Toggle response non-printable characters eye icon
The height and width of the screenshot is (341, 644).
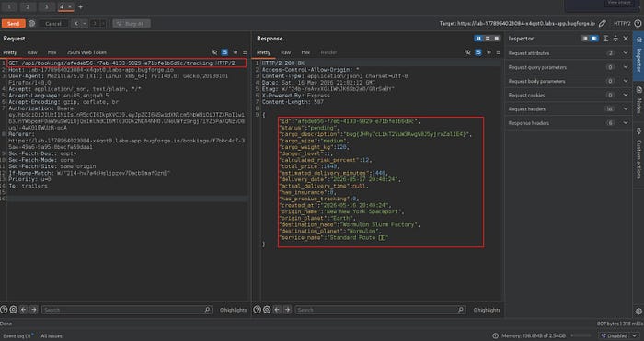click(467, 52)
